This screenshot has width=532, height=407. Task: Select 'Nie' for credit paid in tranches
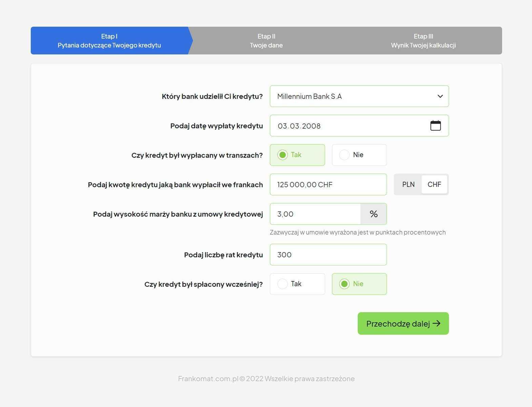[359, 155]
